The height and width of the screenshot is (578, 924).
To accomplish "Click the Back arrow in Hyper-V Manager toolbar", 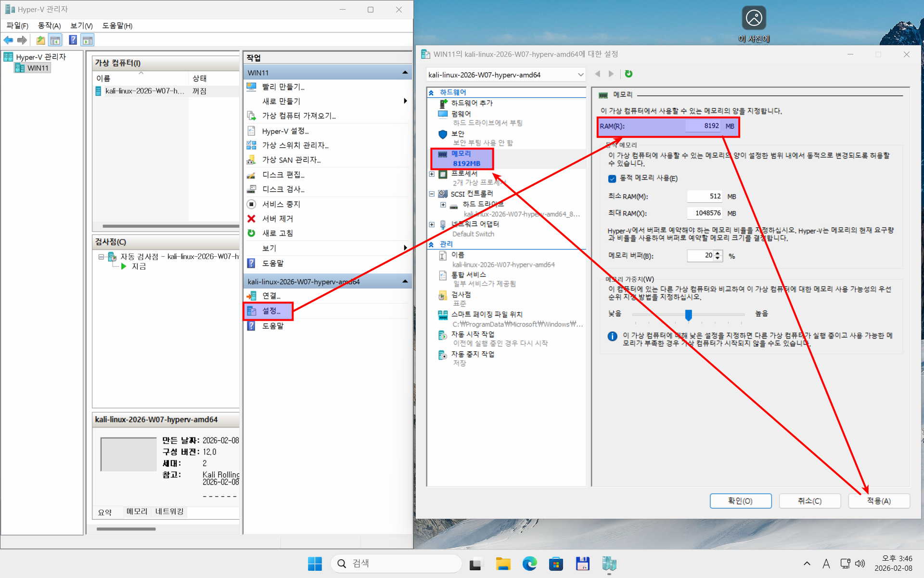I will (x=8, y=40).
